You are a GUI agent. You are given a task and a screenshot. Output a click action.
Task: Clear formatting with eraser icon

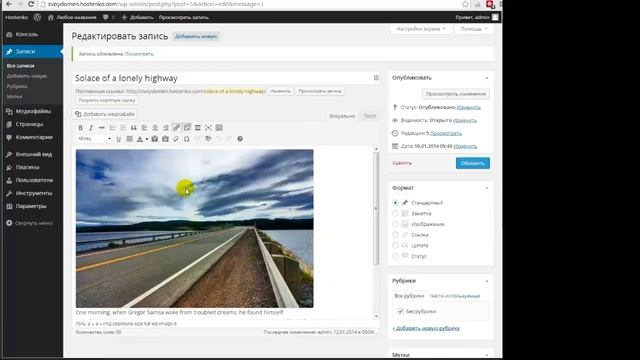176,139
